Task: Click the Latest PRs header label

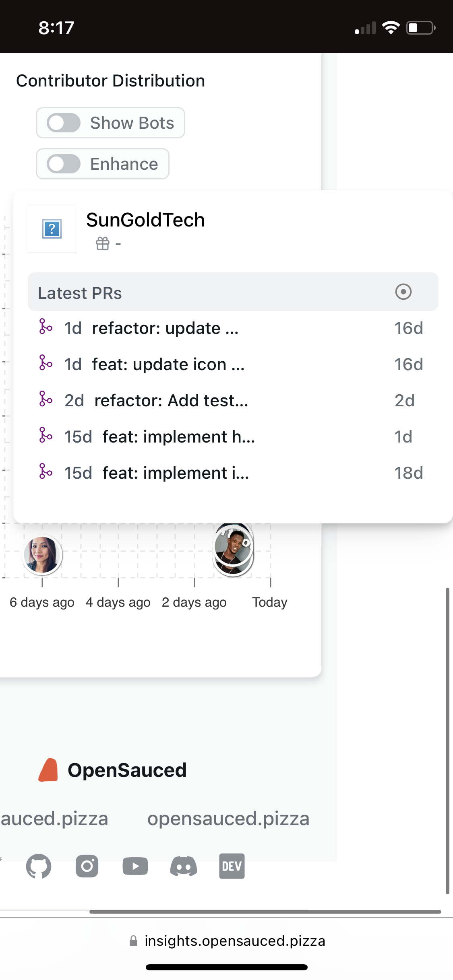Action: [80, 293]
